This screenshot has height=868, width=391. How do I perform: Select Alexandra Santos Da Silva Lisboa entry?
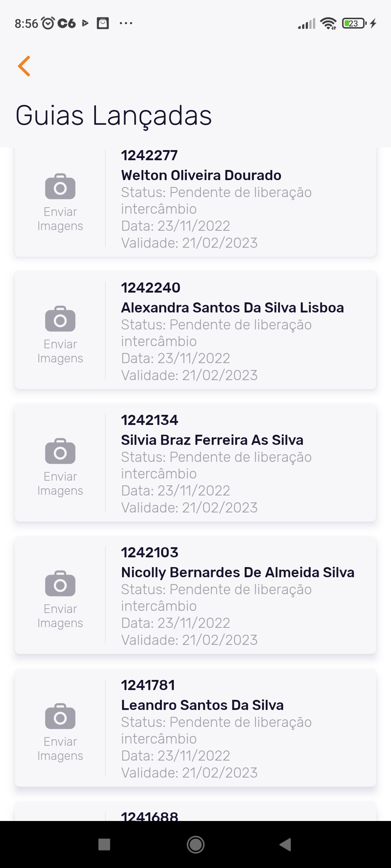[232, 308]
